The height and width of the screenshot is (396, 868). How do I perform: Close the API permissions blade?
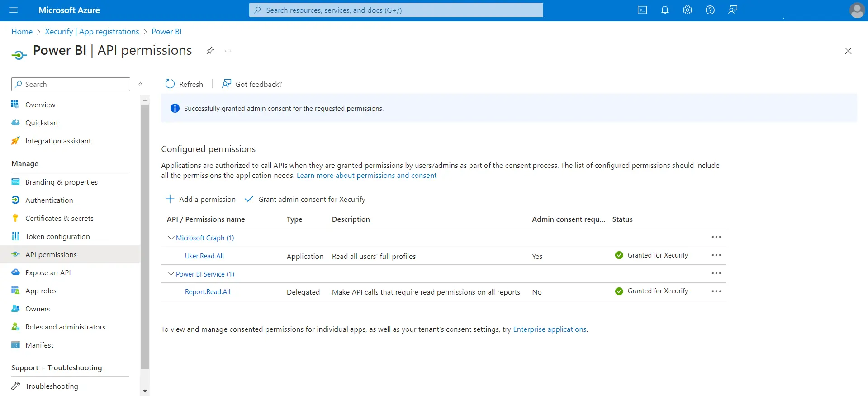(x=848, y=51)
